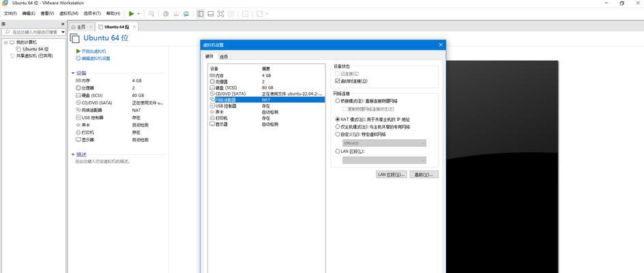Click the green Power On play icon
The width and height of the screenshot is (644, 273).
(132, 14)
